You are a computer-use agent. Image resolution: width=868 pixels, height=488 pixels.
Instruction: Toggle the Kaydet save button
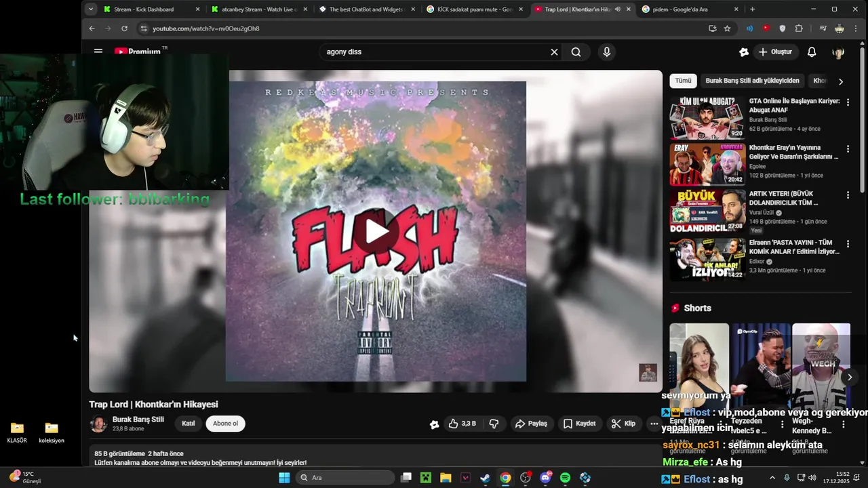tap(579, 424)
